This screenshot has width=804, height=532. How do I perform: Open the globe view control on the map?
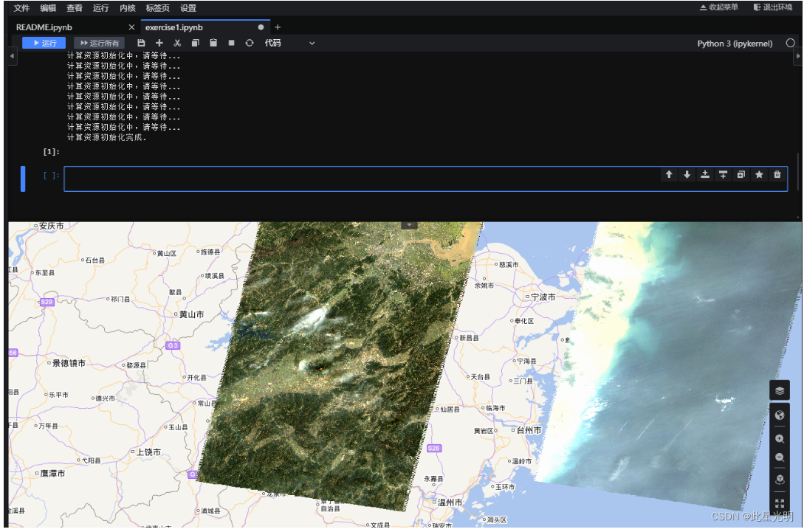(x=780, y=415)
